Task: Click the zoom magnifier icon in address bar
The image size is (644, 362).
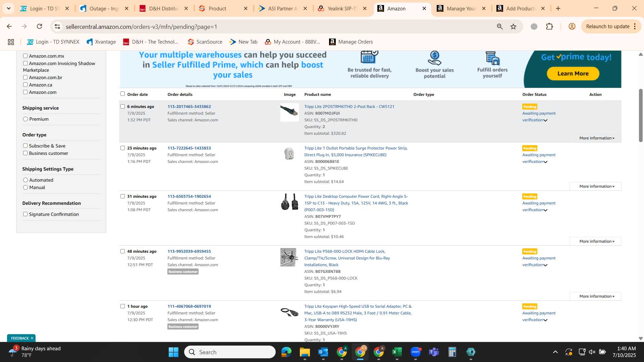Action: coord(500,26)
